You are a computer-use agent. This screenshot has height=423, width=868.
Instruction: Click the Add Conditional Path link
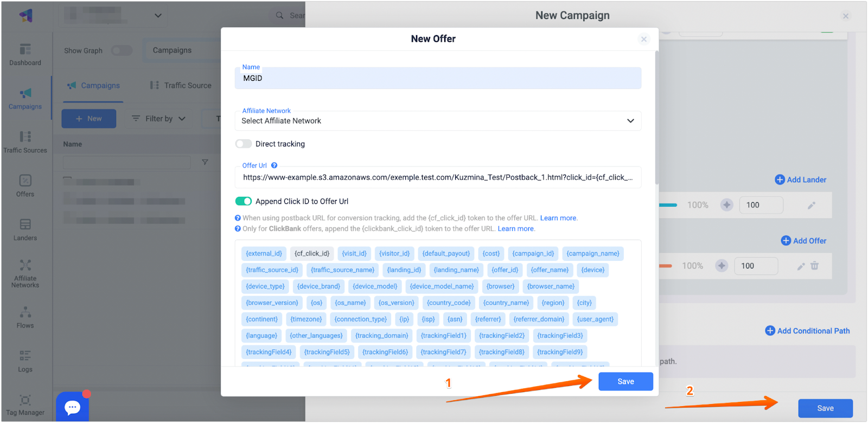click(x=807, y=331)
